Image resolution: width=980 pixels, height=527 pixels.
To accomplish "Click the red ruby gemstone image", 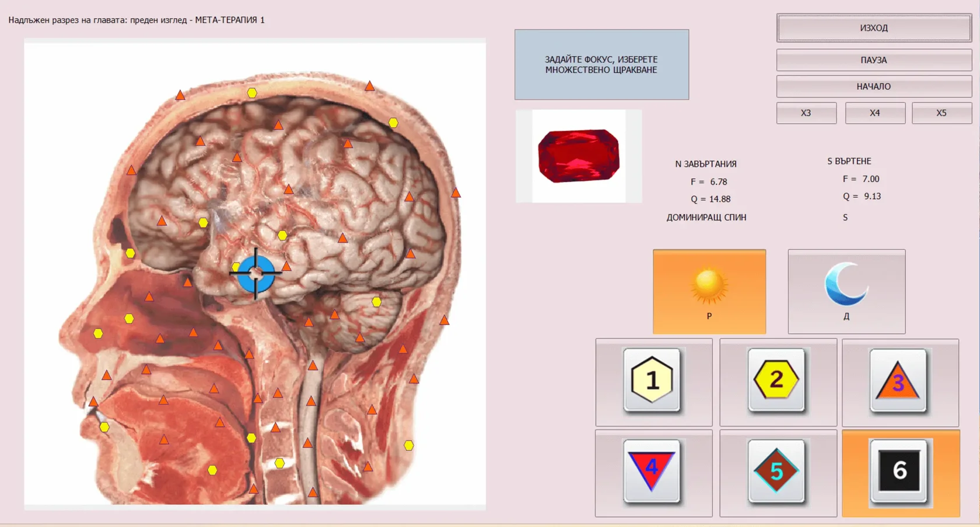I will point(579,156).
